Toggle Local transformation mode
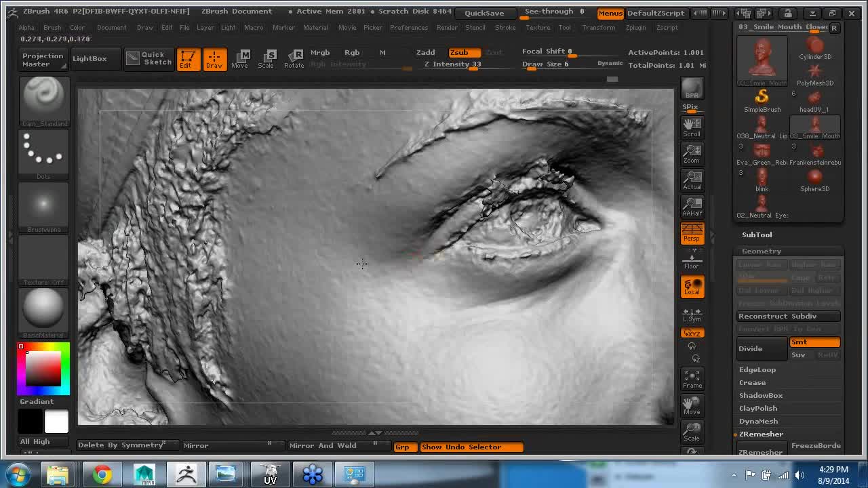Screen dimensions: 868x488 click(x=692, y=286)
